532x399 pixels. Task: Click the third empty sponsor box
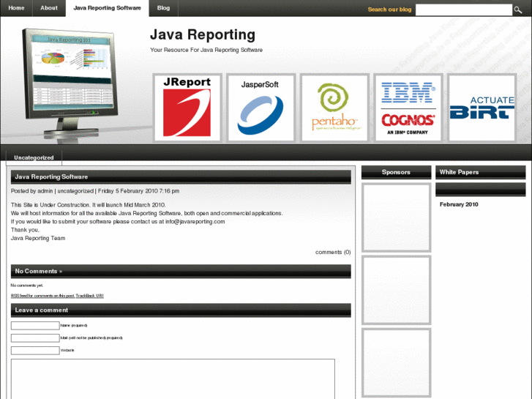(x=397, y=362)
